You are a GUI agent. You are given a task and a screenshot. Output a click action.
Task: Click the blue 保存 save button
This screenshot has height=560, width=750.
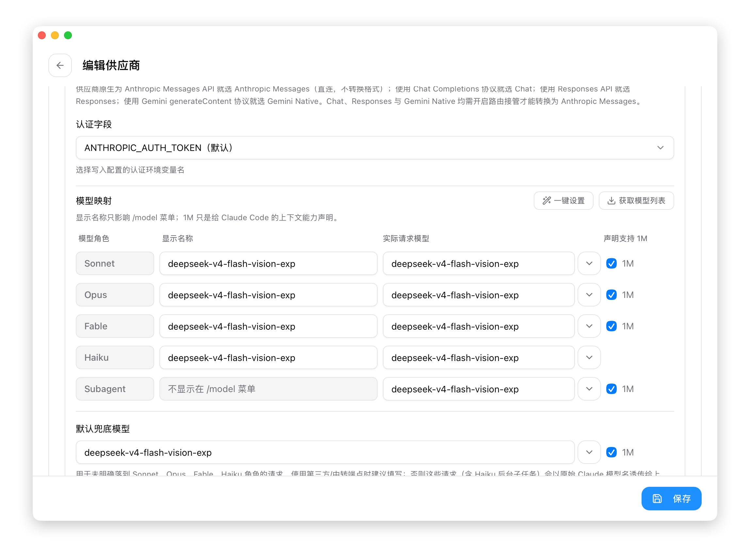(671, 498)
